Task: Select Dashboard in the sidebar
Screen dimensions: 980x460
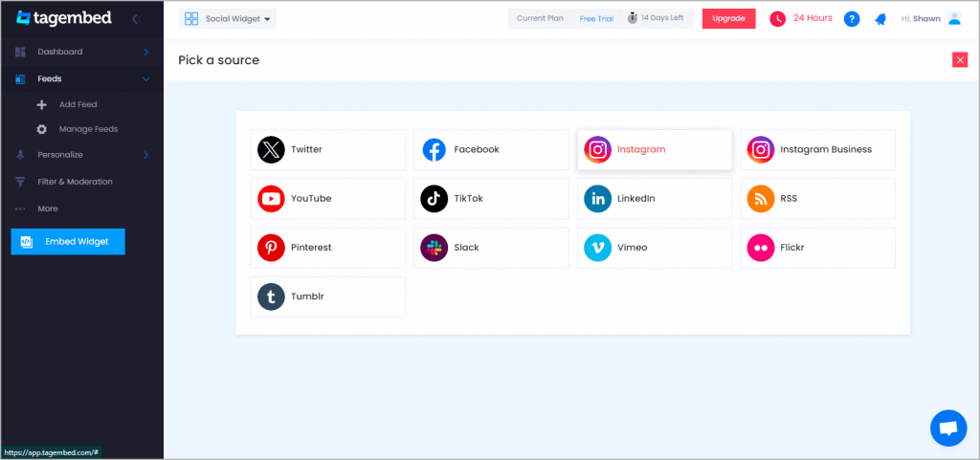Action: click(x=82, y=52)
